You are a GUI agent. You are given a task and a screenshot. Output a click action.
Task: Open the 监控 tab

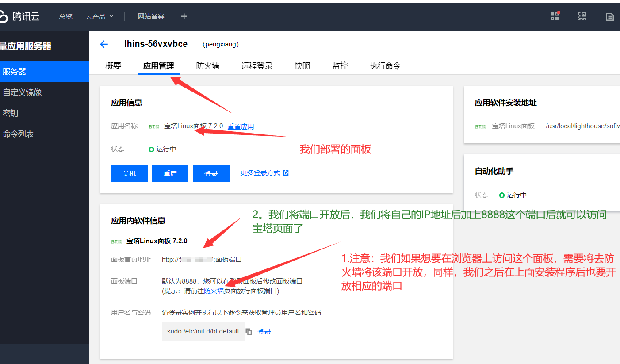tap(340, 66)
